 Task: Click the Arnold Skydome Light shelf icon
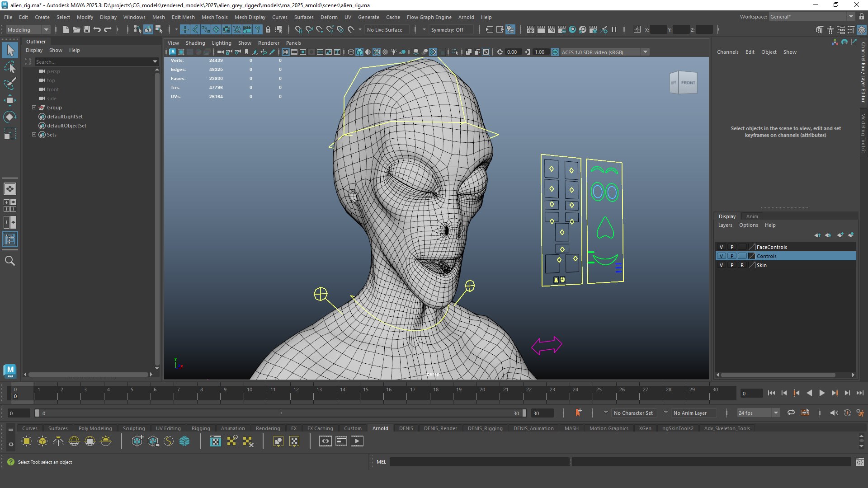(x=74, y=441)
